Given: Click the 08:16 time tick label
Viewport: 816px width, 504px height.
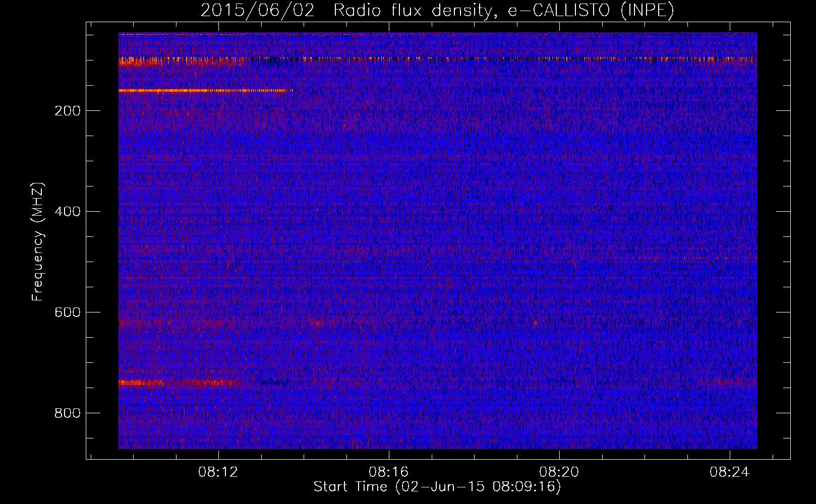Looking at the screenshot, I should [x=388, y=472].
